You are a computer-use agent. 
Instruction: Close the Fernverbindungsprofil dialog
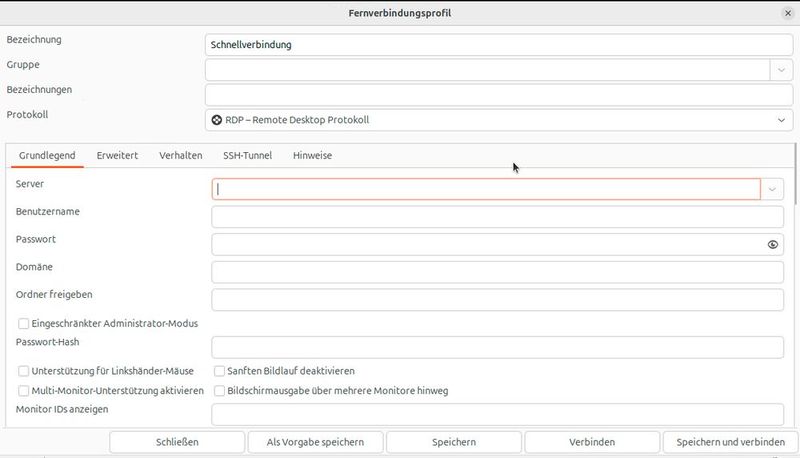[788, 13]
